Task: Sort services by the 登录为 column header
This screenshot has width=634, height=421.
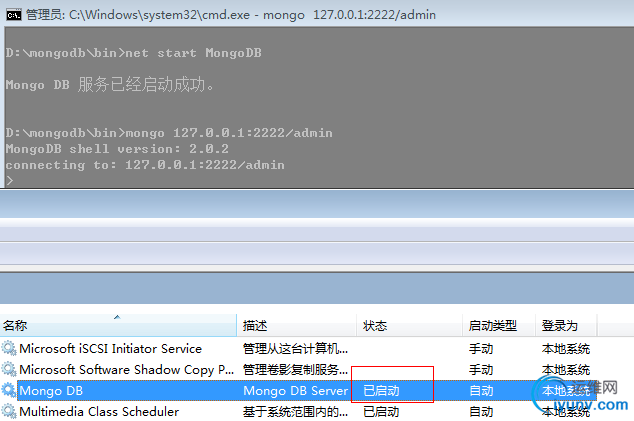Action: (566, 326)
